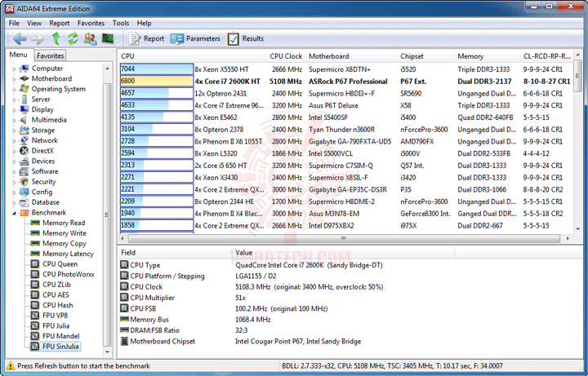Select the Devices tree icon

click(24, 161)
